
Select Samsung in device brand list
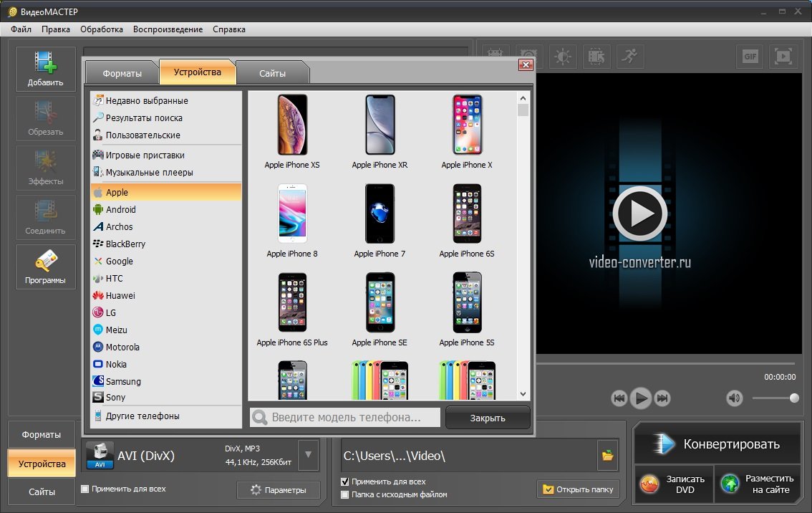(122, 381)
